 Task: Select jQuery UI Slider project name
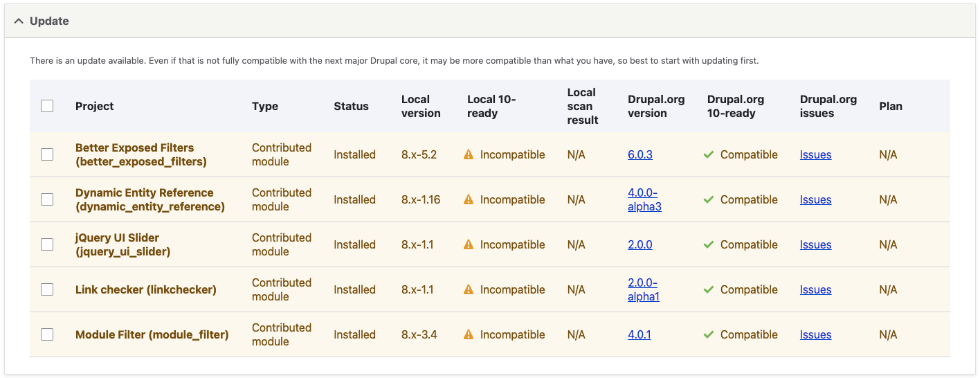[x=123, y=244]
